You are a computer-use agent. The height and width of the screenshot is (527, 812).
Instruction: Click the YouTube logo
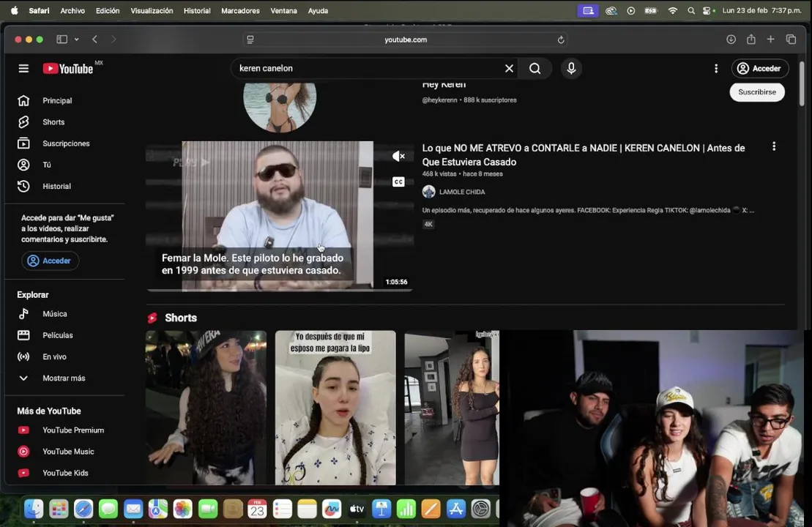pyautogui.click(x=69, y=68)
